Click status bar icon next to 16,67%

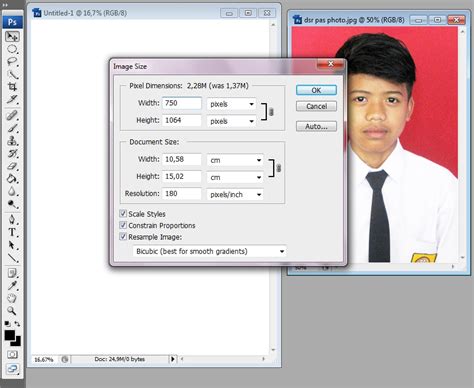pyautogui.click(x=65, y=359)
